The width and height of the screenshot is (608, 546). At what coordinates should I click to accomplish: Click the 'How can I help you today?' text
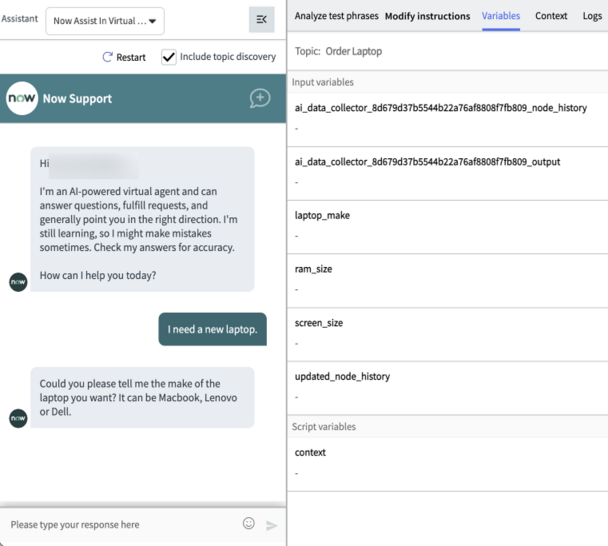click(98, 275)
